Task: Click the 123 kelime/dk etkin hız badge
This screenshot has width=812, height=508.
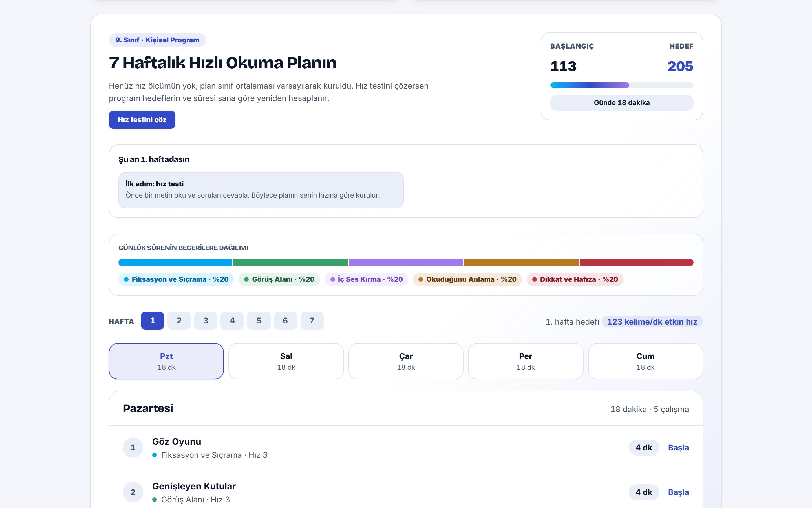Action: pos(652,321)
